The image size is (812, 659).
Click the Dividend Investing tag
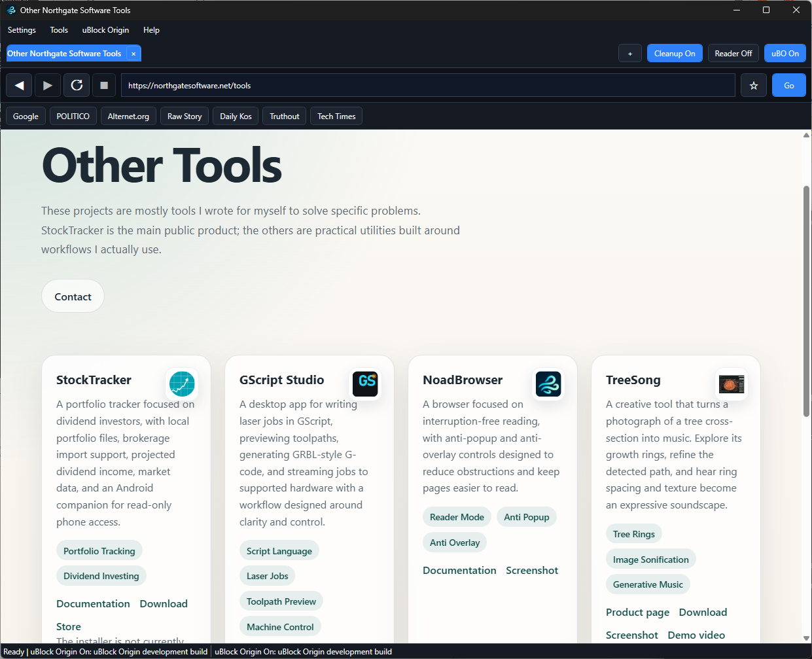[x=101, y=576]
